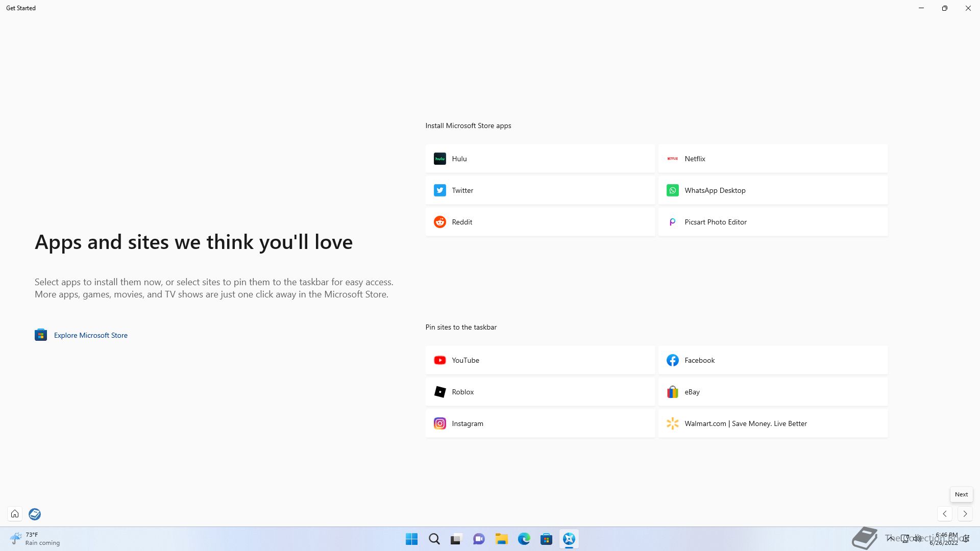Select the Hulu app tile
Image resolution: width=980 pixels, height=551 pixels.
coord(540,159)
